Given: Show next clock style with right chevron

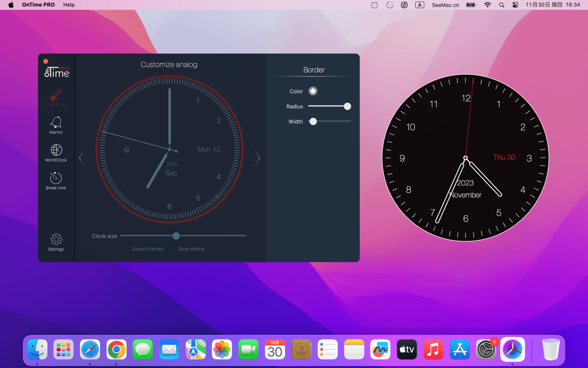Looking at the screenshot, I should tap(257, 158).
